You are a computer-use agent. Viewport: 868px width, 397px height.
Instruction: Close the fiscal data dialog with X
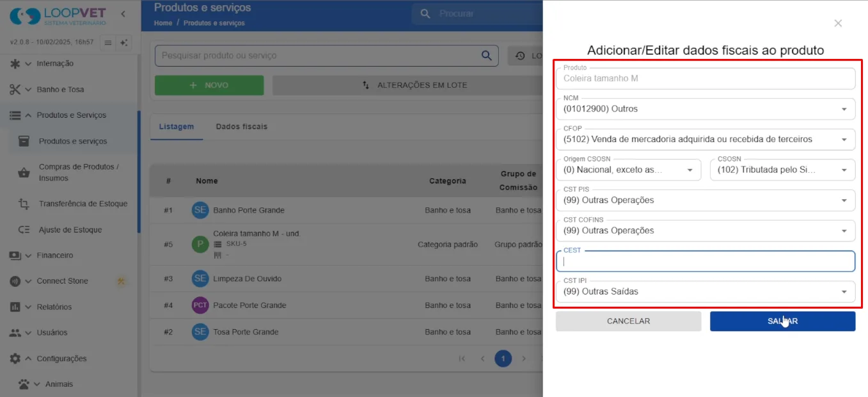click(x=838, y=23)
